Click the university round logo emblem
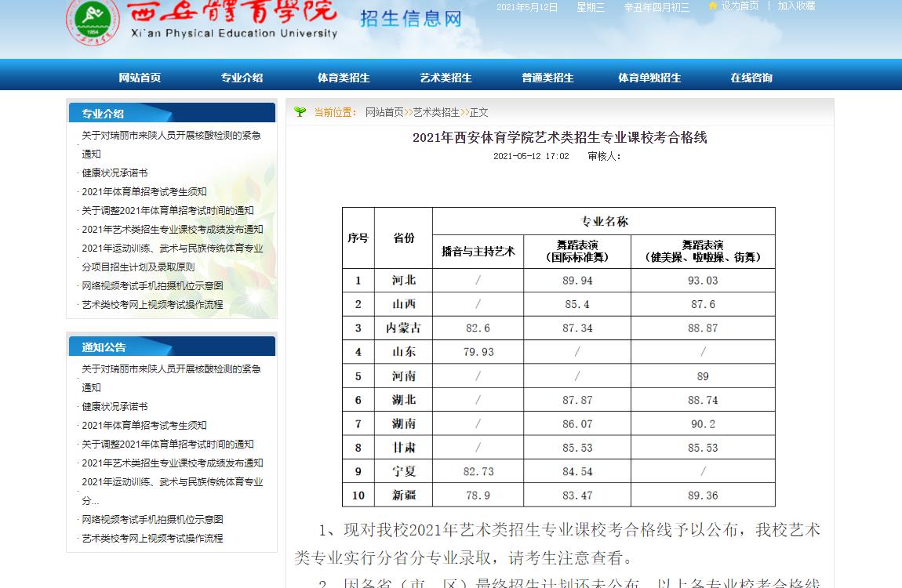The image size is (902, 588). [93, 20]
